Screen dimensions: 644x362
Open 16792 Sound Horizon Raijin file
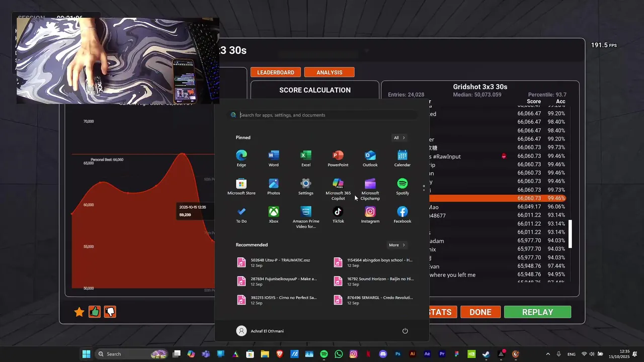(373, 282)
